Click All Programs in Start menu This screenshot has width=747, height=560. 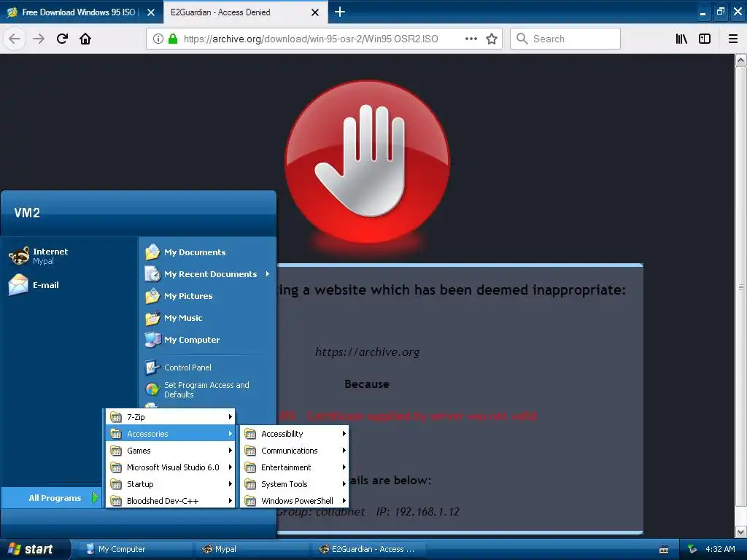click(x=52, y=497)
